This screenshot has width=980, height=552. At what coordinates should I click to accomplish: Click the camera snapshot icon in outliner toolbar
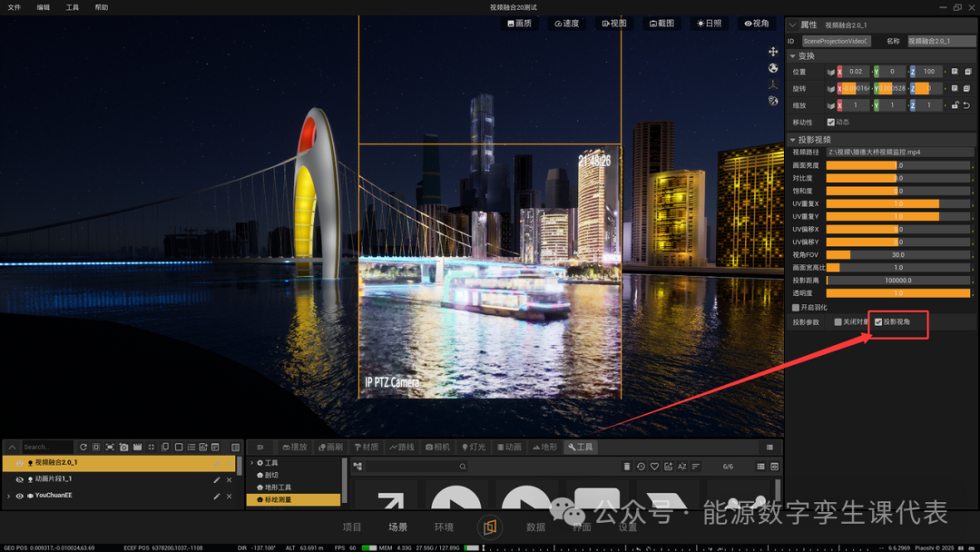click(x=123, y=447)
